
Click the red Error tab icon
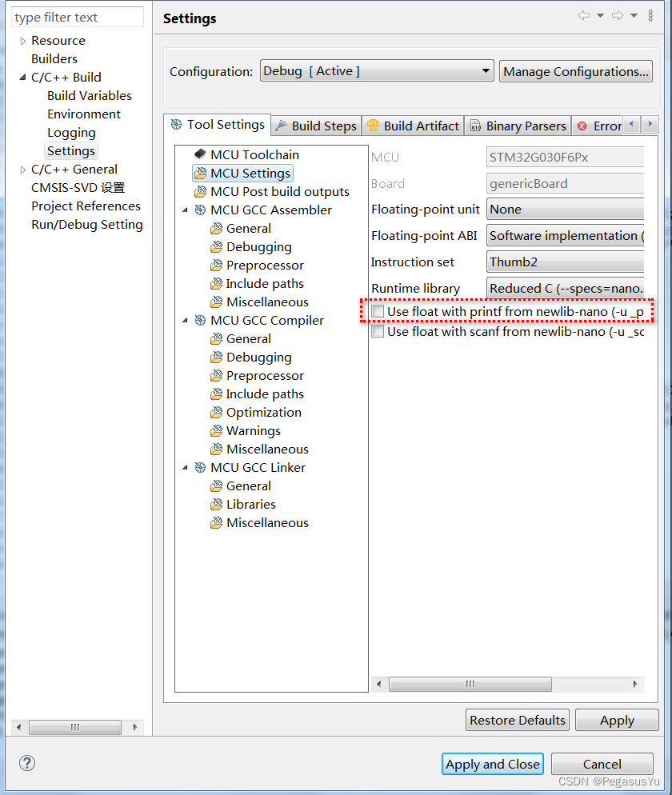point(582,126)
